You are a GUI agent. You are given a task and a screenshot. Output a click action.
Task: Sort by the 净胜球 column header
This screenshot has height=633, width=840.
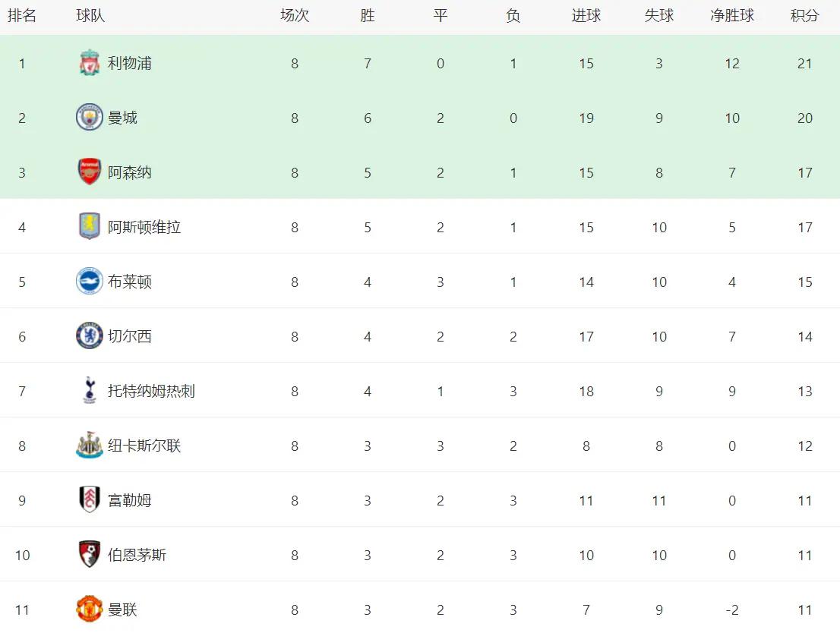732,16
